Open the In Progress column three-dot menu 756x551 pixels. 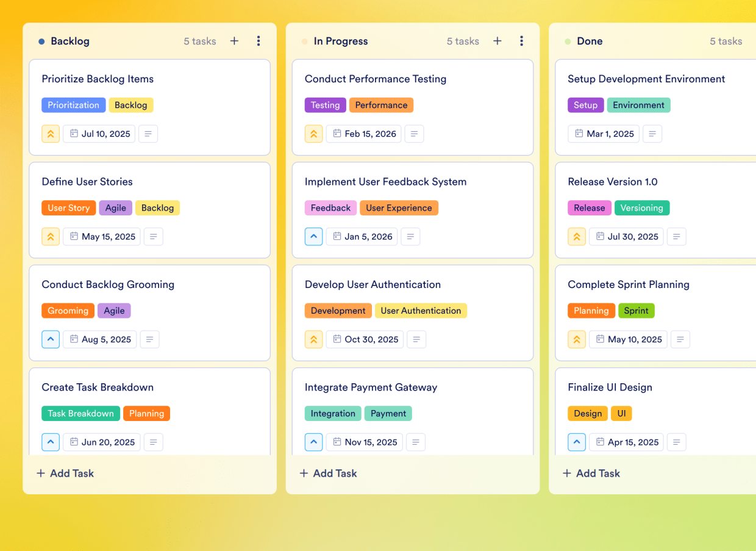522,41
